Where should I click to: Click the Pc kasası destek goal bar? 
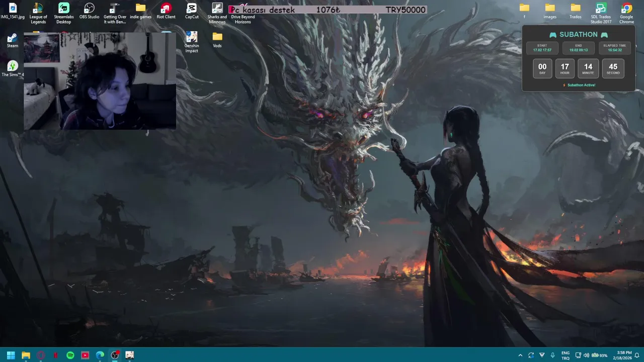[328, 10]
